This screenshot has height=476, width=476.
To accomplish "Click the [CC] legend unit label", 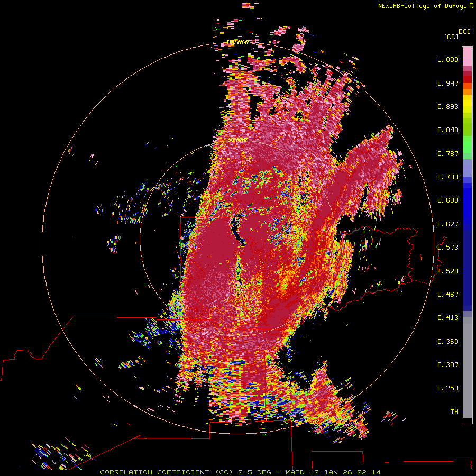I will (451, 36).
